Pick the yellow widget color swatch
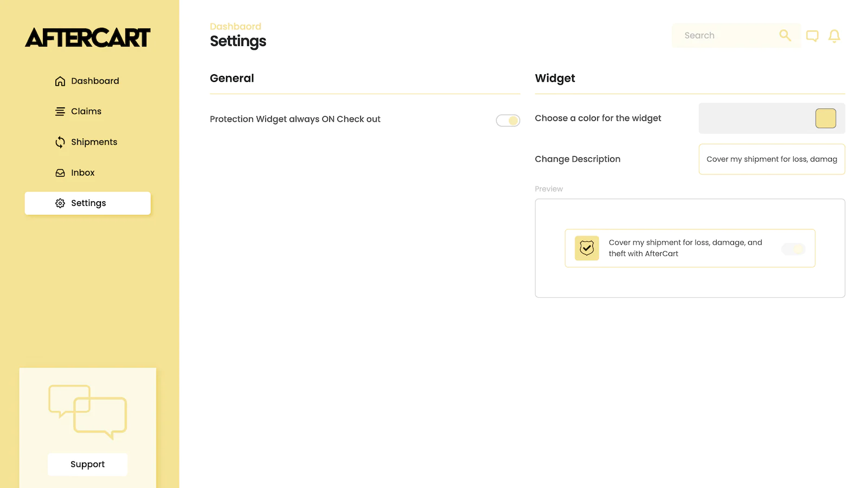The height and width of the screenshot is (488, 868). tap(826, 118)
